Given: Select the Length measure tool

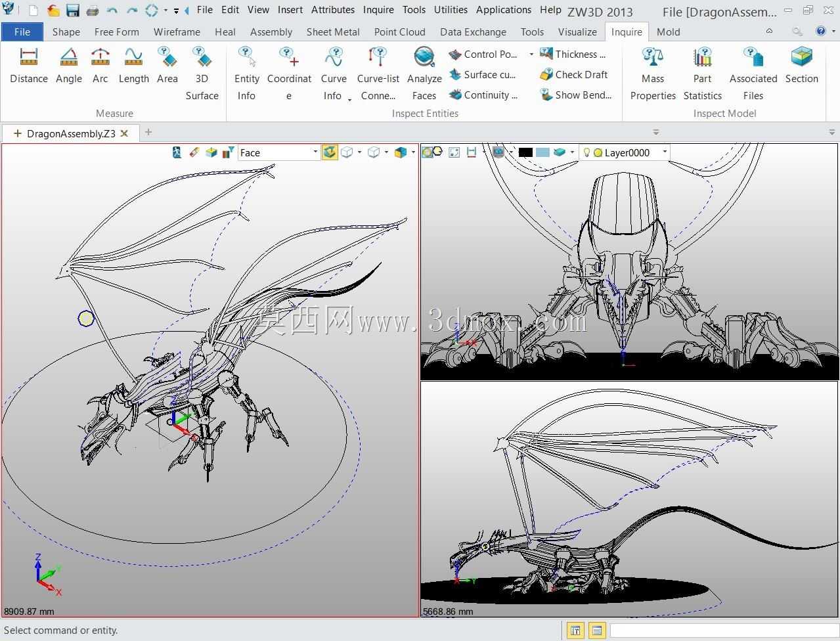Looking at the screenshot, I should pyautogui.click(x=133, y=66).
